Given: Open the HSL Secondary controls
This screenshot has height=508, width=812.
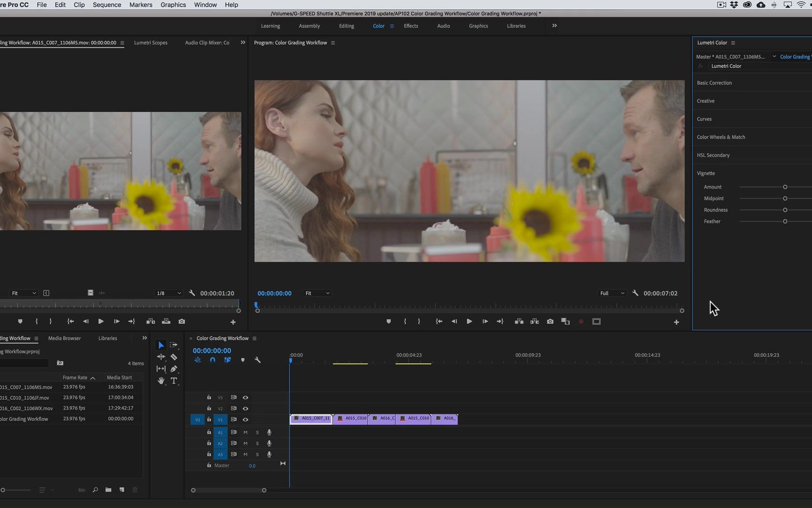Looking at the screenshot, I should point(713,155).
